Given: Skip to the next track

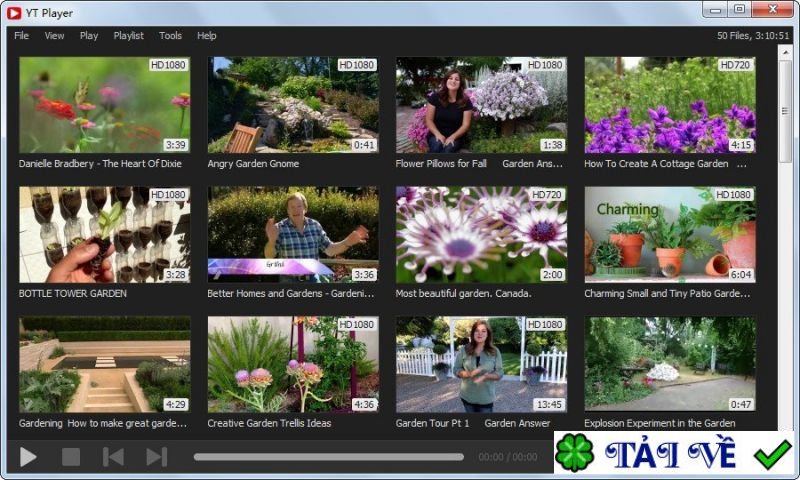Looking at the screenshot, I should tap(156, 457).
